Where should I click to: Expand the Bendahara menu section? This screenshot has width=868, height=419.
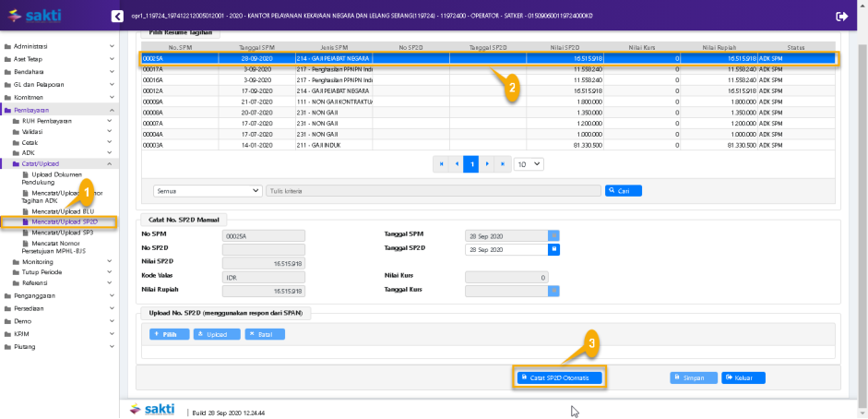(x=59, y=71)
